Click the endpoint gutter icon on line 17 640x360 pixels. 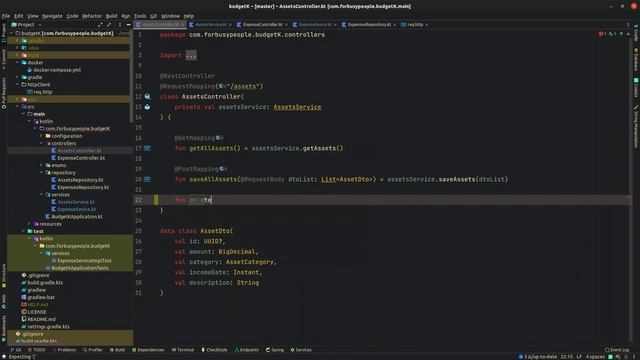147,148
